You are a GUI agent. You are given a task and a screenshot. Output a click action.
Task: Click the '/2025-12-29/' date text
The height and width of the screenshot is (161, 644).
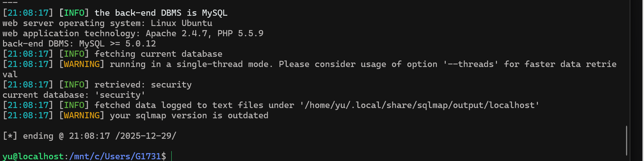pos(146,136)
